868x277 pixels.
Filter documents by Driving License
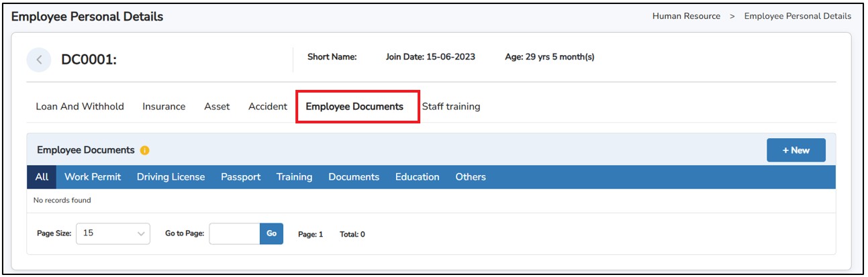(171, 177)
